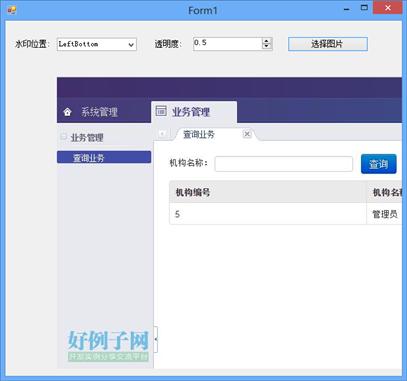Click the 选择图片 button
407x381 pixels.
point(328,44)
